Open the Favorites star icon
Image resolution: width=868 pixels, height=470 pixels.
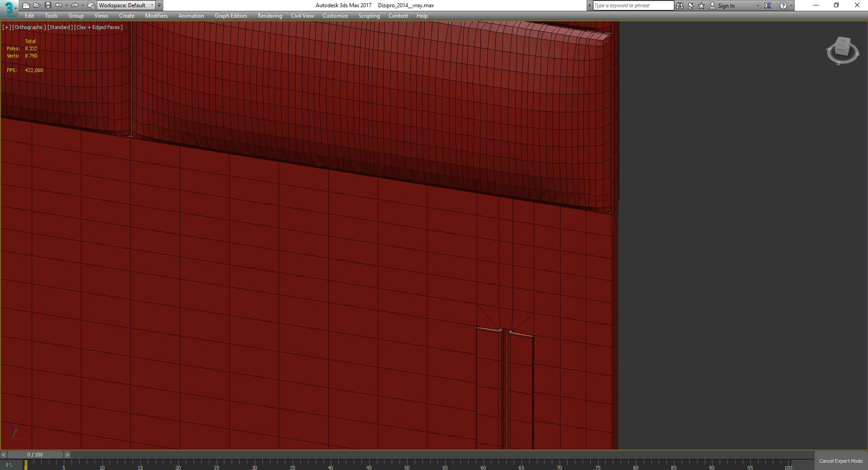702,5
